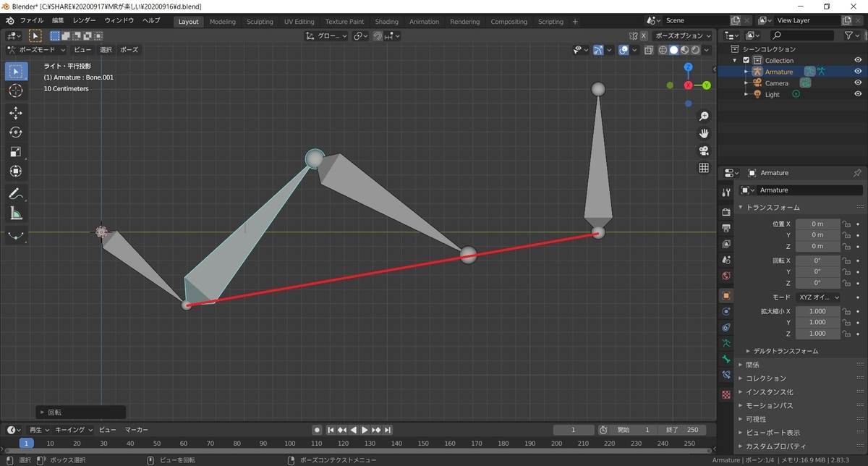Open the キーイング menu in timeline
The image size is (868, 466).
coord(75,430)
